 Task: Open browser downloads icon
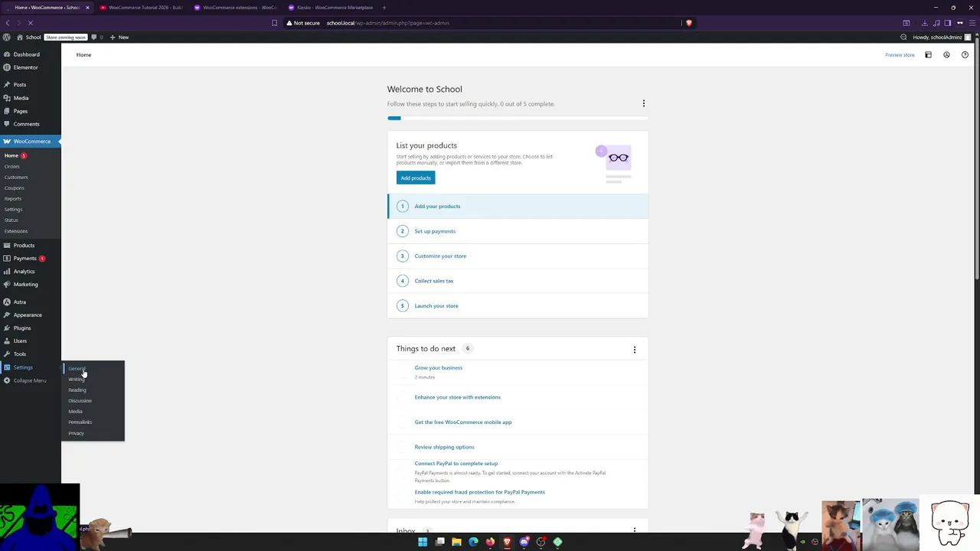click(924, 23)
